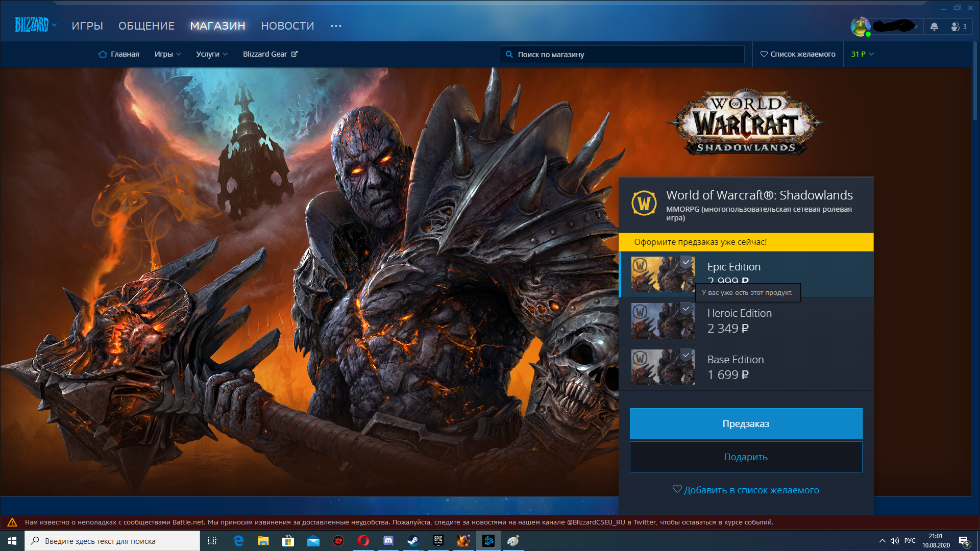Viewport: 980px width, 551px height.
Task: Select the Epic Edition option
Action: pos(746,274)
